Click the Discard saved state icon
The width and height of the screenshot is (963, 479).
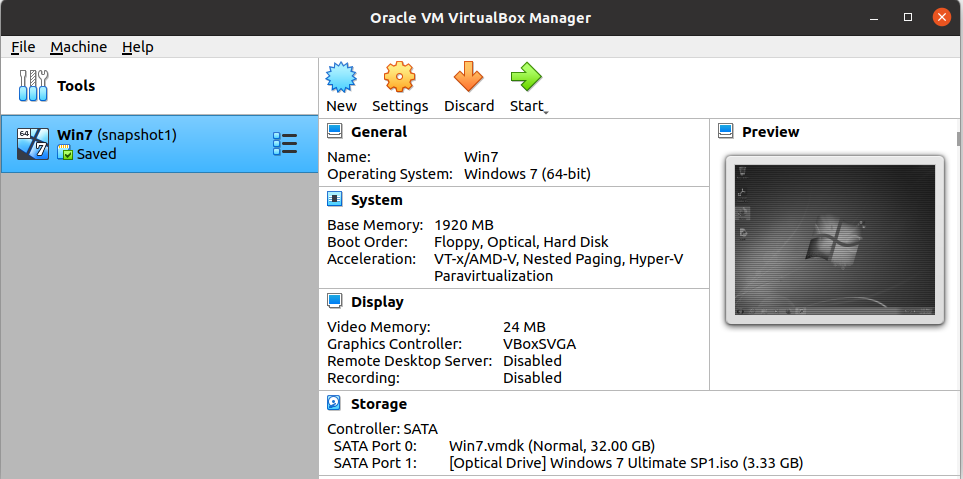pyautogui.click(x=468, y=77)
